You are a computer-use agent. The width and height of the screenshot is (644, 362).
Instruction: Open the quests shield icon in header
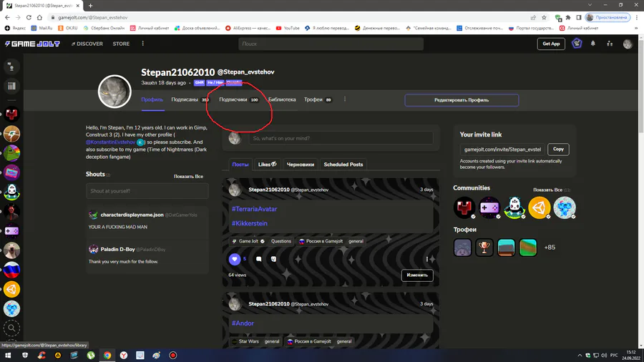pyautogui.click(x=577, y=43)
